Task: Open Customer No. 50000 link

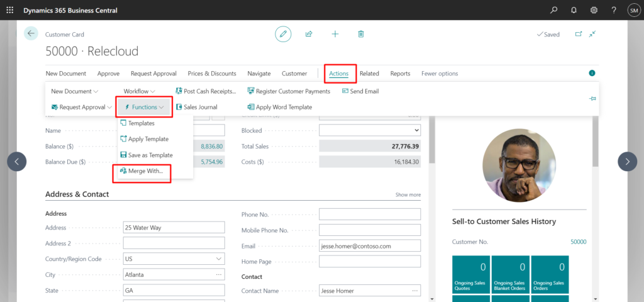Action: (x=579, y=242)
